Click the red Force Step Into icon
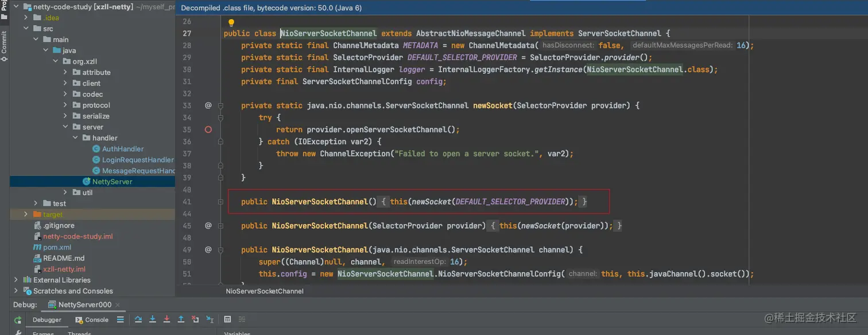The width and height of the screenshot is (868, 335). tap(166, 320)
